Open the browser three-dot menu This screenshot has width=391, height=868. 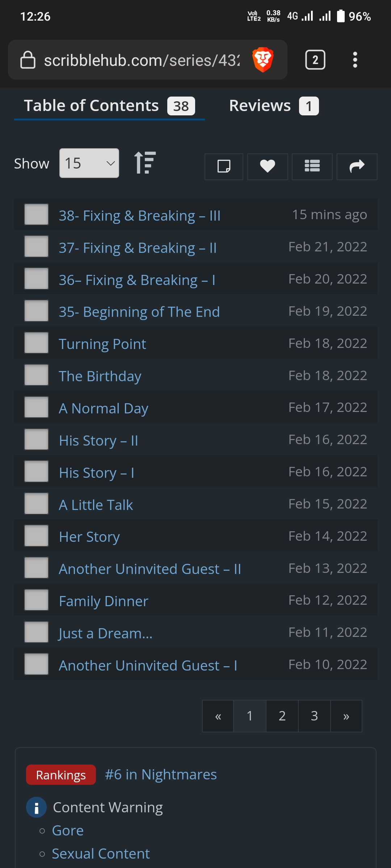355,60
